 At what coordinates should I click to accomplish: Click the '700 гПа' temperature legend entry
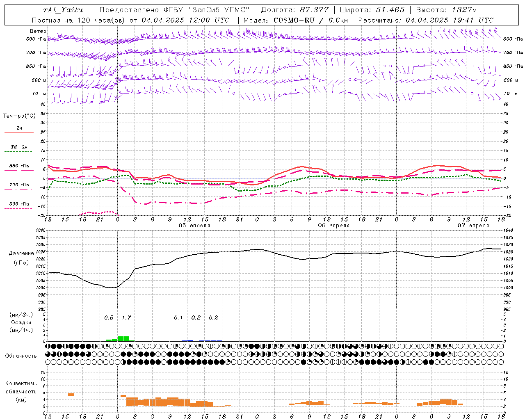19,185
